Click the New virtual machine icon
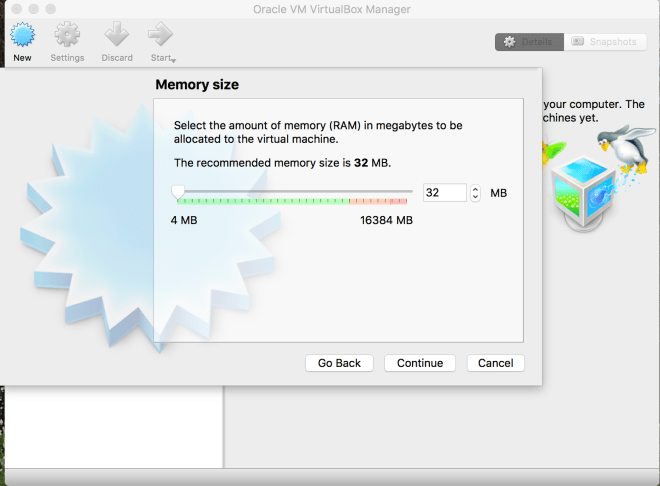660x486 pixels. pos(22,35)
